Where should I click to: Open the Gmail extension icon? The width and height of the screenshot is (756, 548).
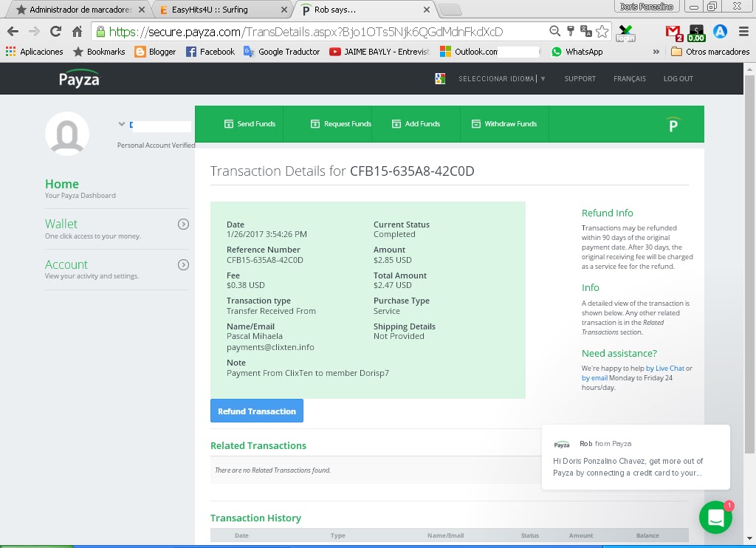(x=673, y=32)
